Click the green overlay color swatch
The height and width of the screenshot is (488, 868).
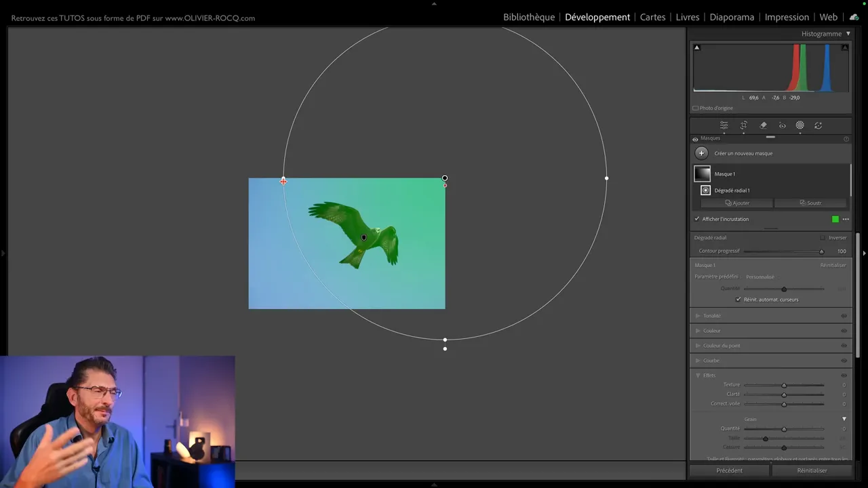click(835, 219)
